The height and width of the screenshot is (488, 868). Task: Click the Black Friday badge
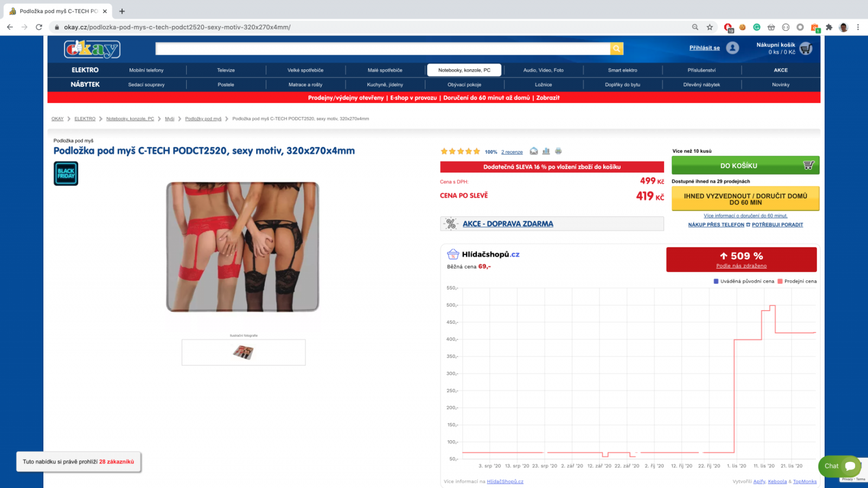point(66,174)
